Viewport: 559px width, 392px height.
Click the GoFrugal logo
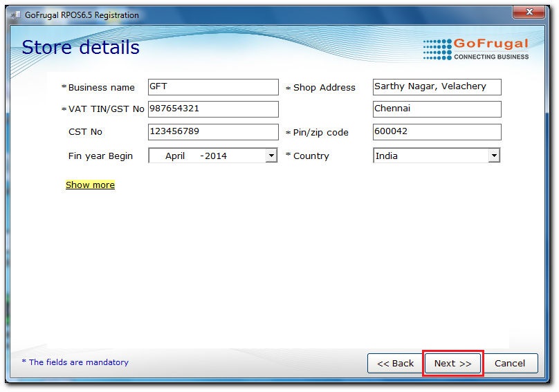[x=475, y=49]
